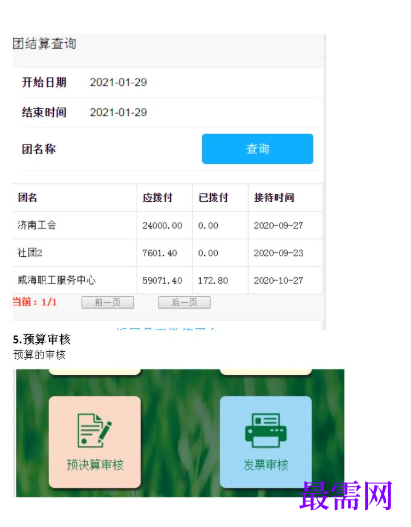Click the 开始日期 label

coord(44,82)
